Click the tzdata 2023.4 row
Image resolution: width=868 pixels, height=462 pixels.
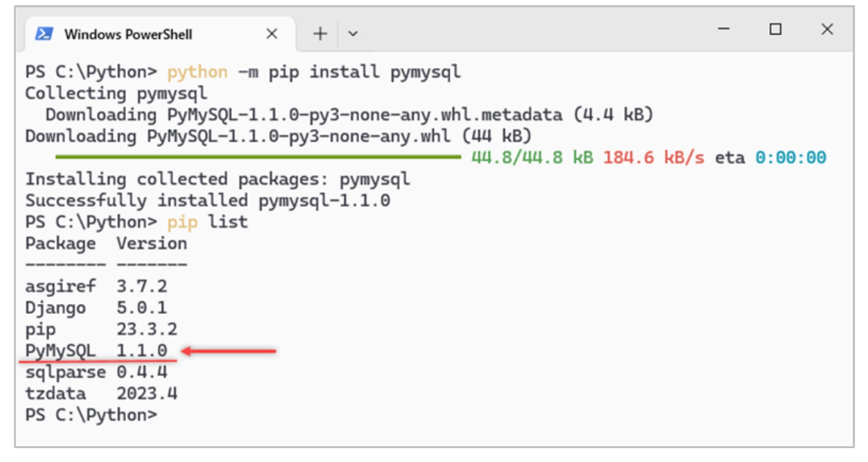coord(101,394)
